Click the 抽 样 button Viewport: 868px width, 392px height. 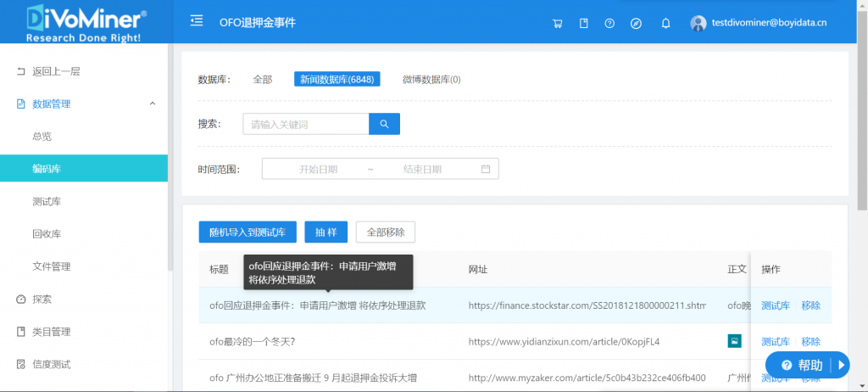[326, 232]
